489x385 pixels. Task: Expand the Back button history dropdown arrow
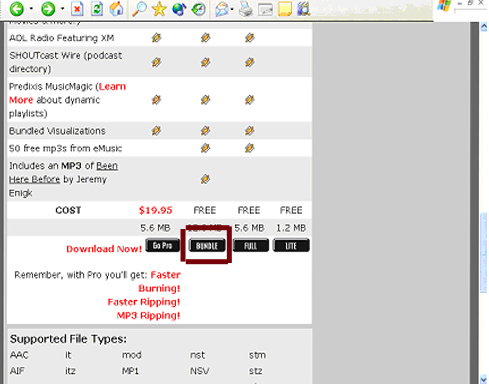(x=32, y=9)
